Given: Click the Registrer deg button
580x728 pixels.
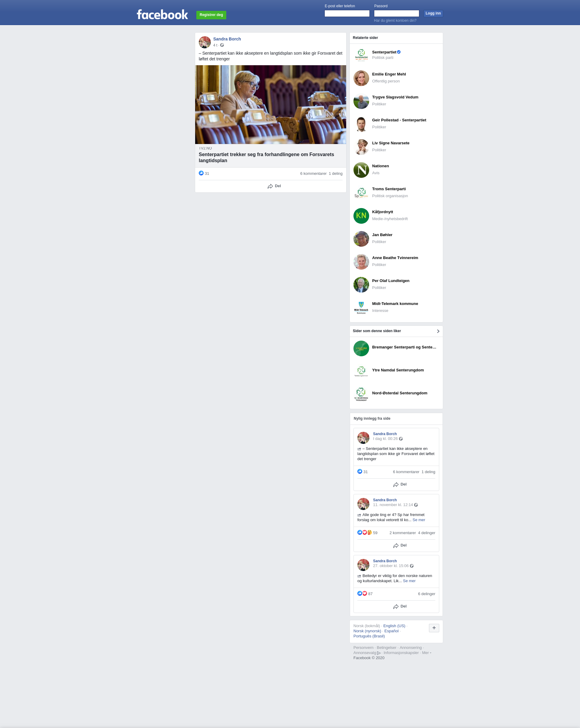Looking at the screenshot, I should pos(211,15).
